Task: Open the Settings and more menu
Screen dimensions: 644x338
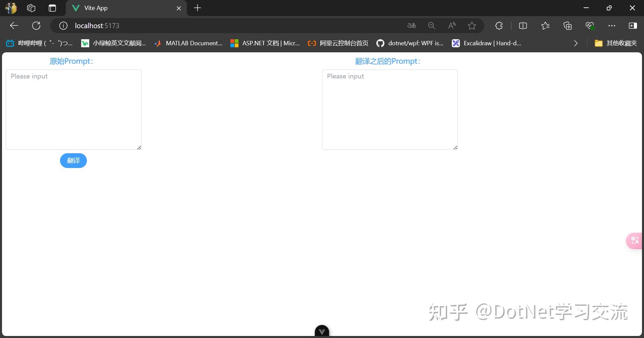Action: click(x=612, y=25)
